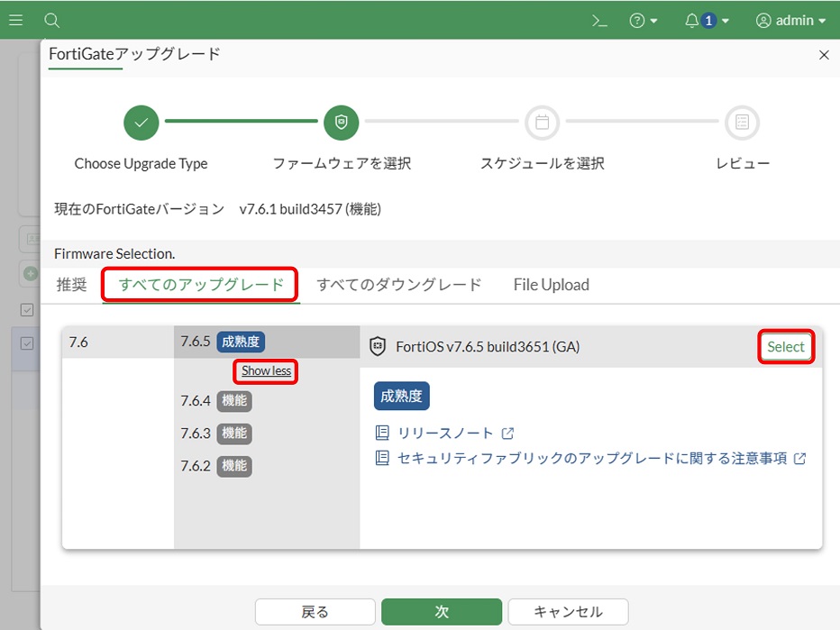This screenshot has height=630, width=840.
Task: Click the firmware selection shield step icon
Action: [x=341, y=123]
